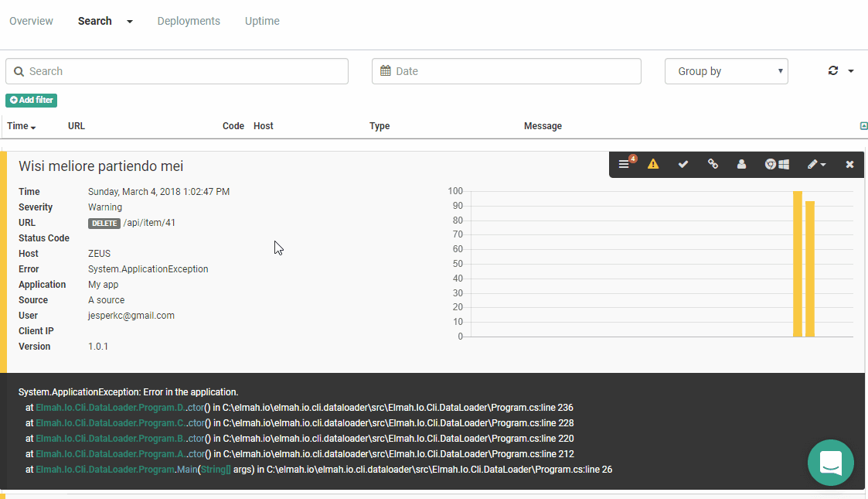Switch to the Deployments tab
Image resolution: width=868 pixels, height=499 pixels.
(189, 21)
